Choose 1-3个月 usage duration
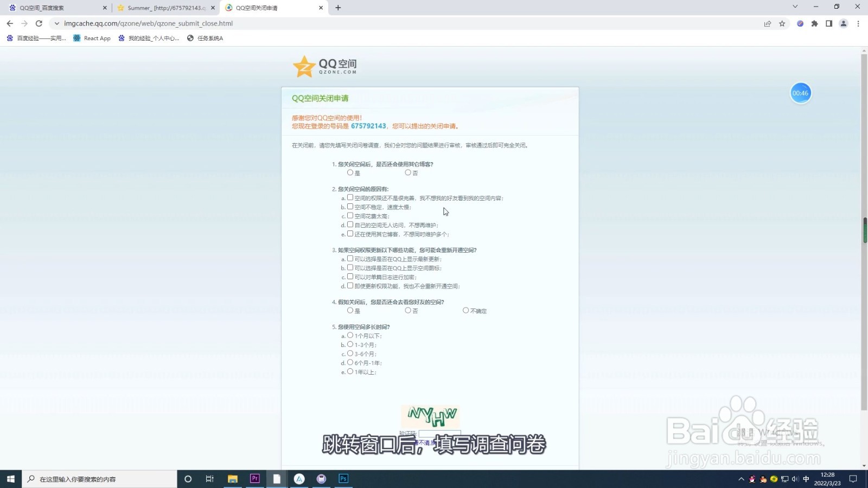Viewport: 868px width, 488px height. pos(350,344)
